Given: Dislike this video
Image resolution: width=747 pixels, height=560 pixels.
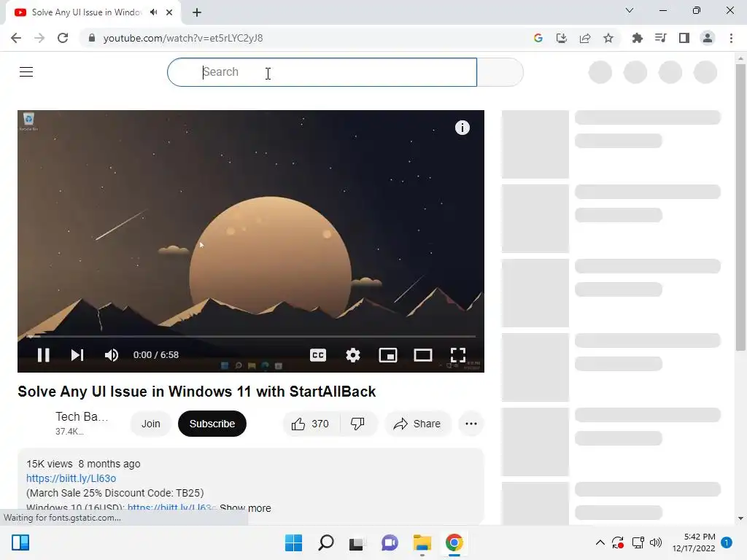Looking at the screenshot, I should pos(357,424).
